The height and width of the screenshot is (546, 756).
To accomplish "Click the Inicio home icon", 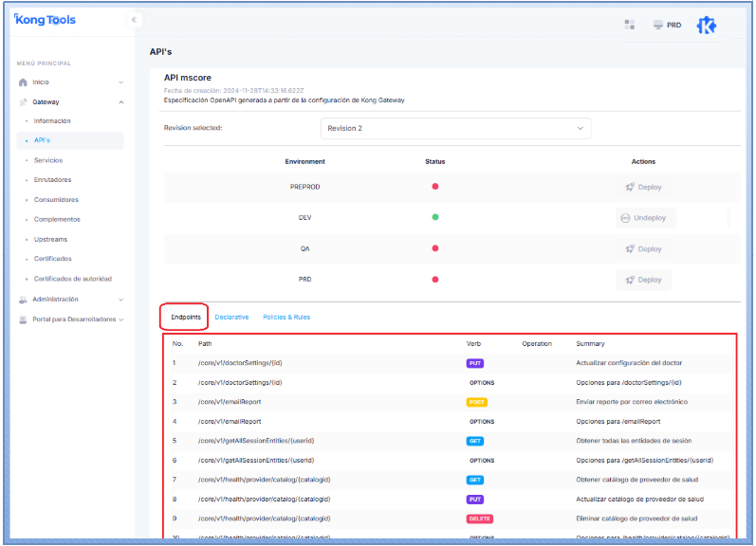I will tap(23, 82).
